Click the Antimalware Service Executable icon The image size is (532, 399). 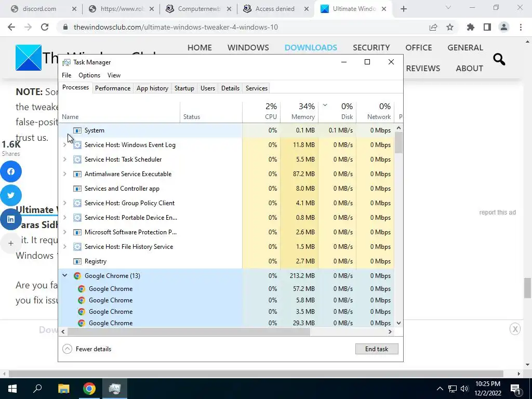(77, 174)
